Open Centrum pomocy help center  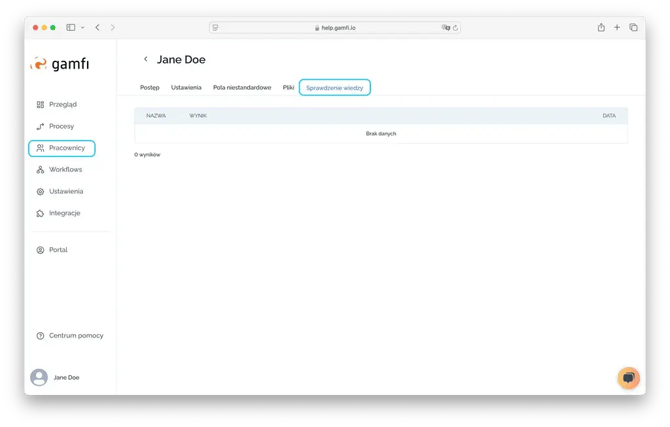75,336
